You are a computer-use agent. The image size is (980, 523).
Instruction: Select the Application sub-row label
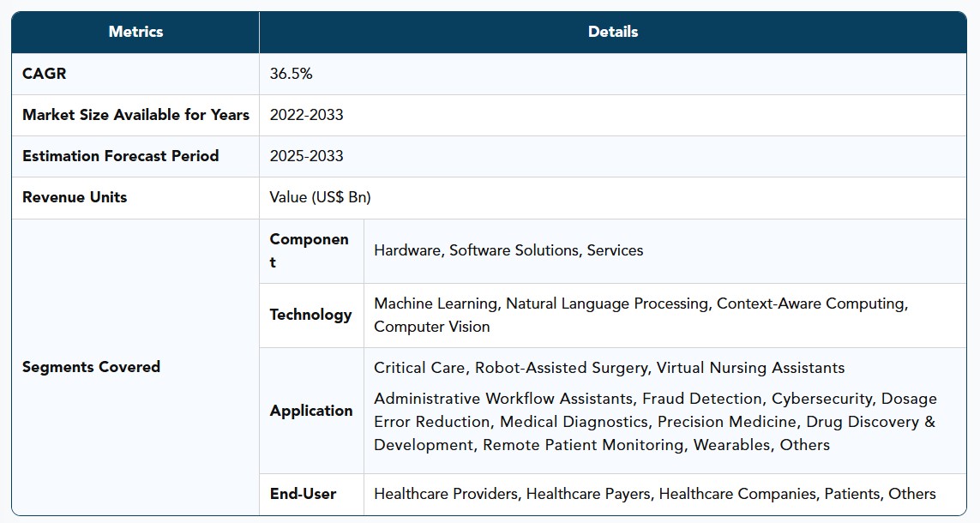coord(311,411)
